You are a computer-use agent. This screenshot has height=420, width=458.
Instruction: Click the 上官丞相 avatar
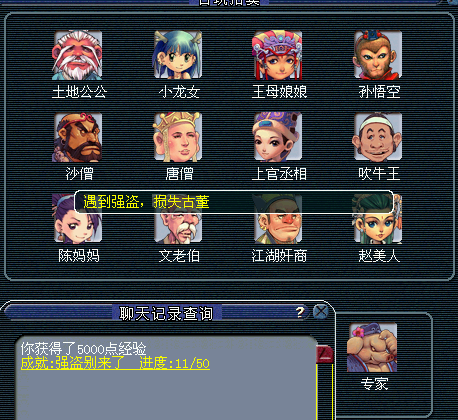(x=278, y=137)
